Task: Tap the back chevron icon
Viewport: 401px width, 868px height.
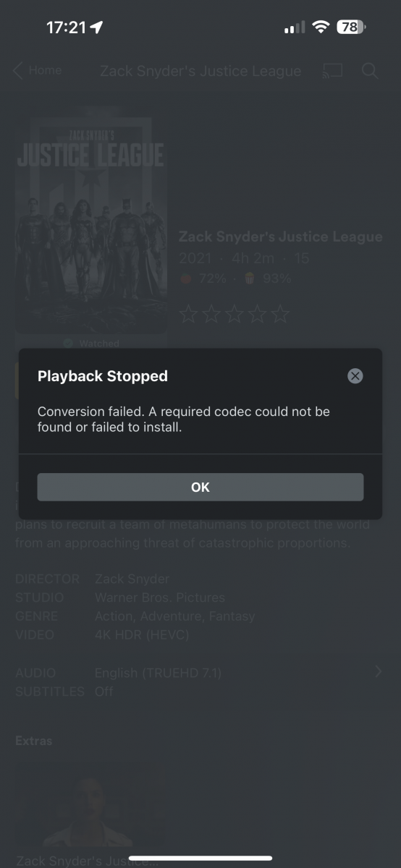Action: coord(18,70)
